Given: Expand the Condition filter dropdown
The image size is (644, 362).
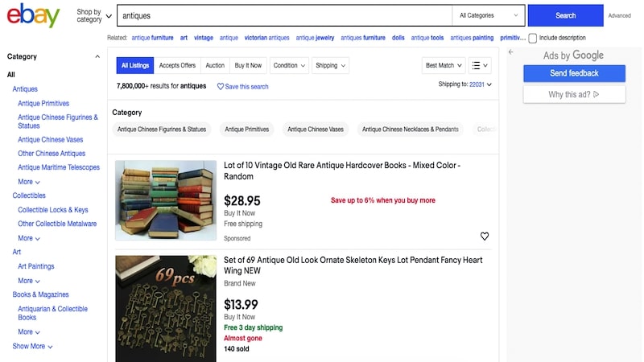Looking at the screenshot, I should 289,65.
